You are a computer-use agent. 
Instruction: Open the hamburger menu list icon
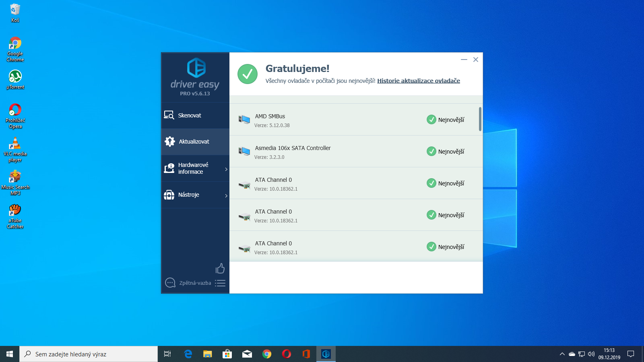220,283
